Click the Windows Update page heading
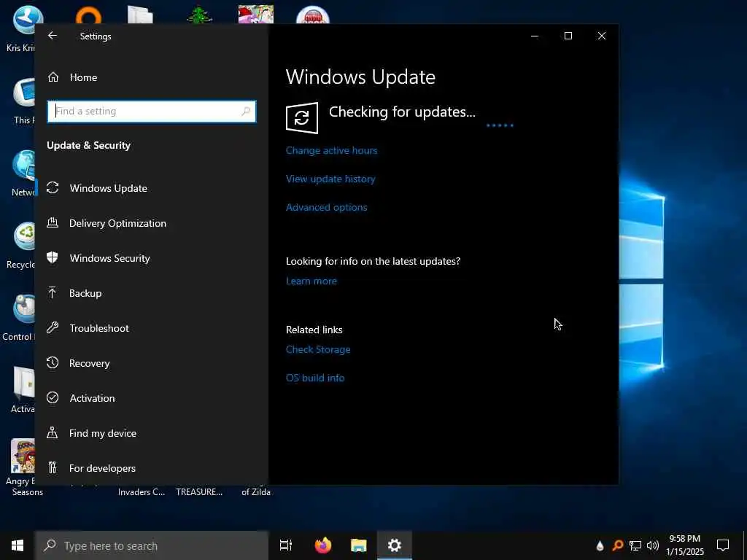The height and width of the screenshot is (560, 747). pyautogui.click(x=360, y=77)
